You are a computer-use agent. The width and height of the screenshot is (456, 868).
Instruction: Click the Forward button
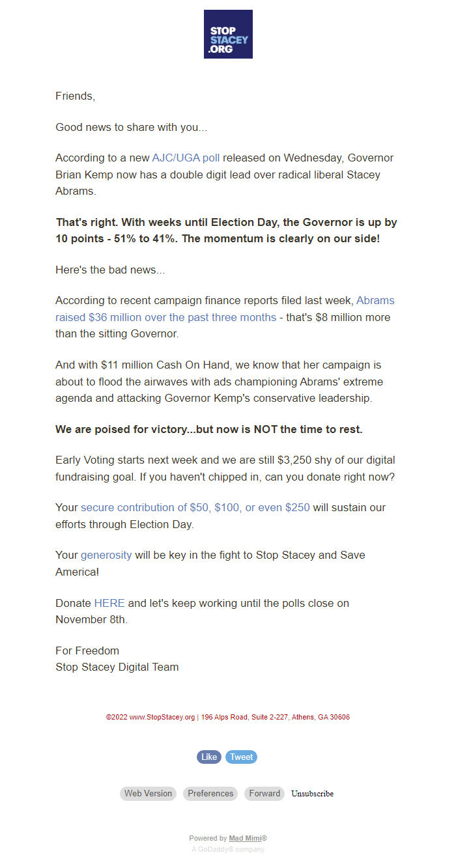264,793
